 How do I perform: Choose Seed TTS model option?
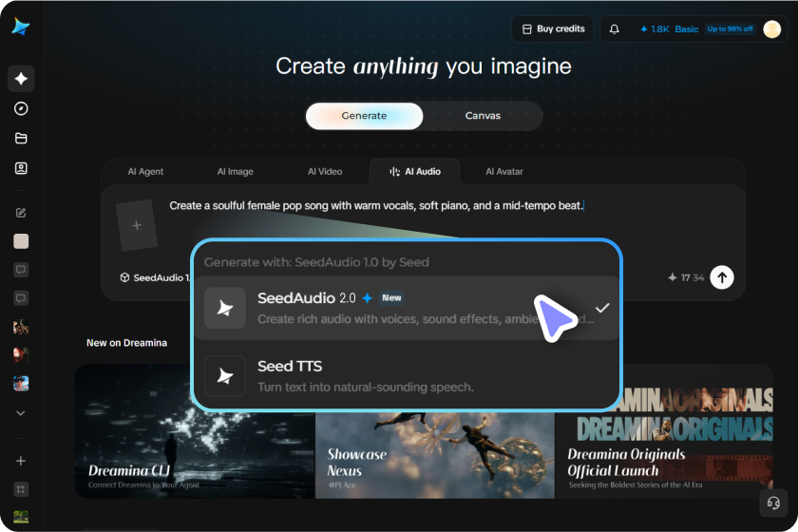pyautogui.click(x=408, y=376)
